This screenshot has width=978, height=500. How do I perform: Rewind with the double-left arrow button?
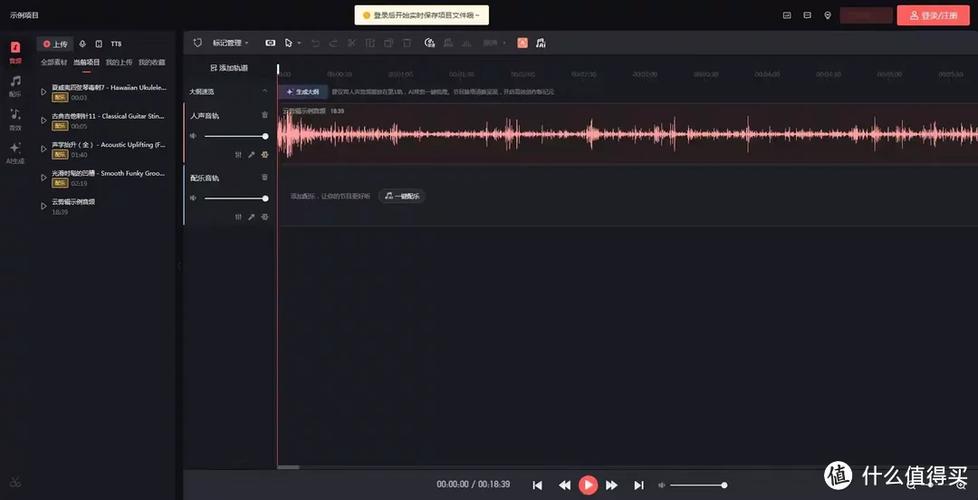[564, 485]
